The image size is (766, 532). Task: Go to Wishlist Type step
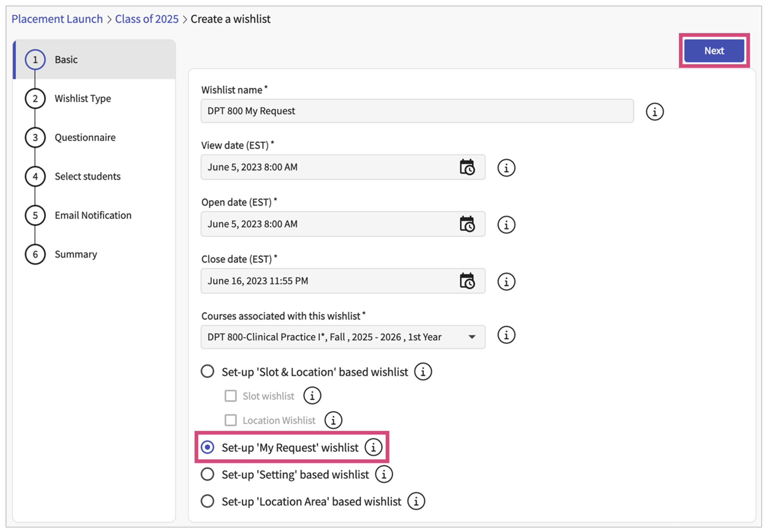pyautogui.click(x=83, y=98)
